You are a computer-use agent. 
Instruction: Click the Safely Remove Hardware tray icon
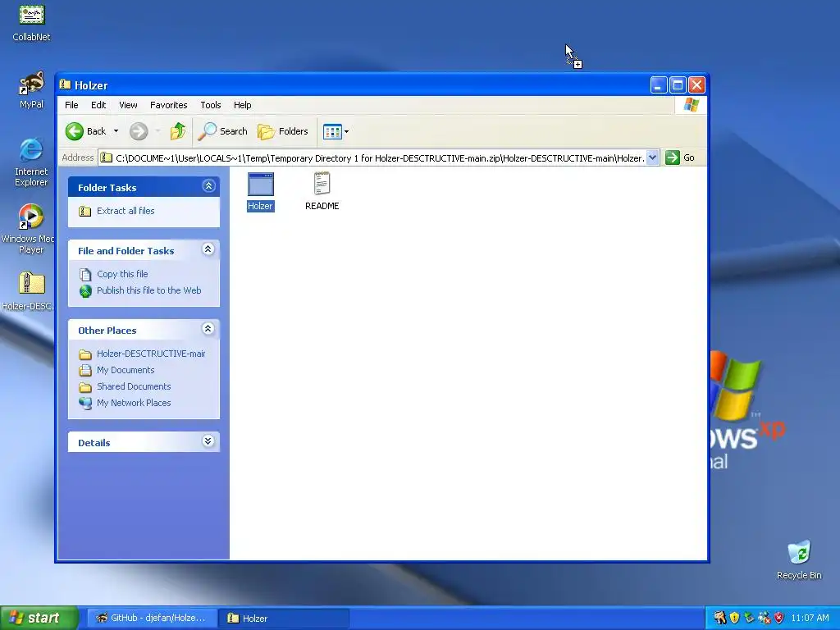pos(749,619)
